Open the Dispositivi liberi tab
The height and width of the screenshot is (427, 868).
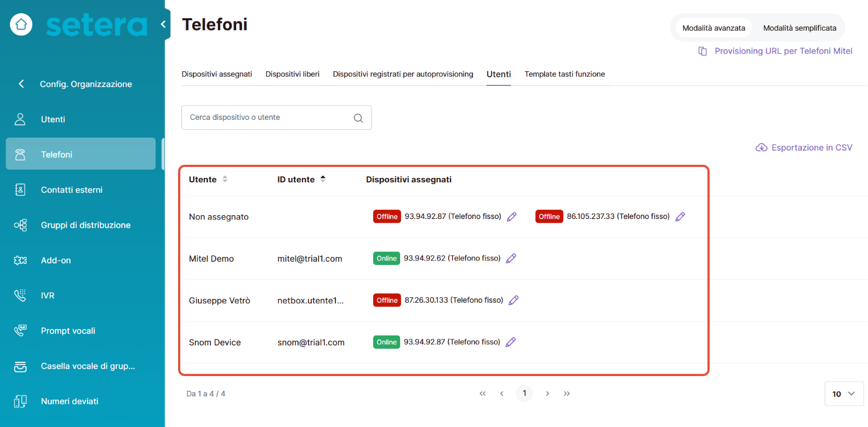coord(292,74)
